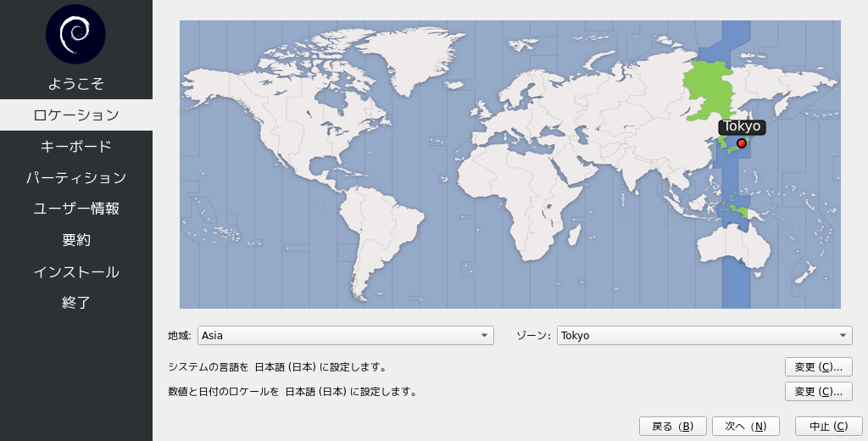The height and width of the screenshot is (441, 868).
Task: Click the Debian swirl logo
Action: click(75, 34)
